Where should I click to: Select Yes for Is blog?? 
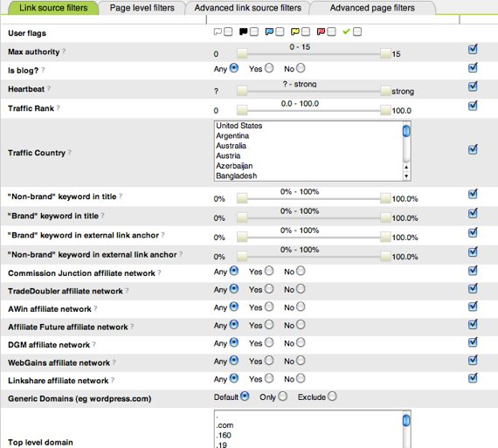click(269, 68)
